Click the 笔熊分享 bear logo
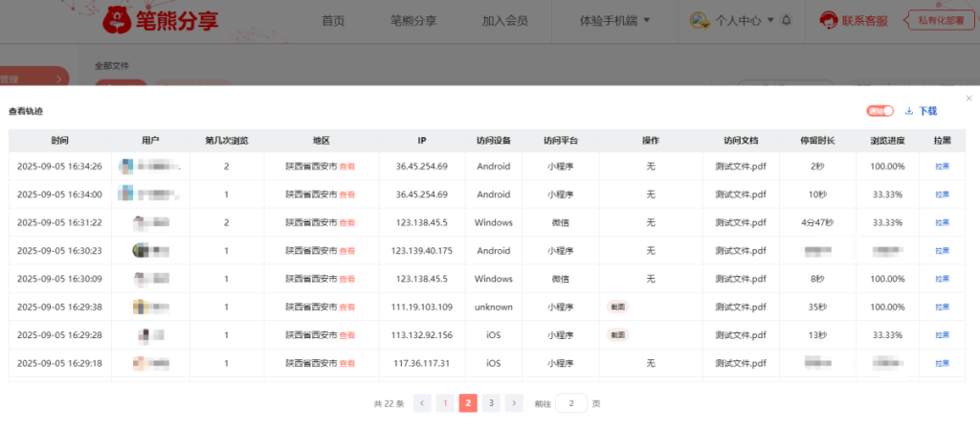The height and width of the screenshot is (433, 980). coord(116,21)
